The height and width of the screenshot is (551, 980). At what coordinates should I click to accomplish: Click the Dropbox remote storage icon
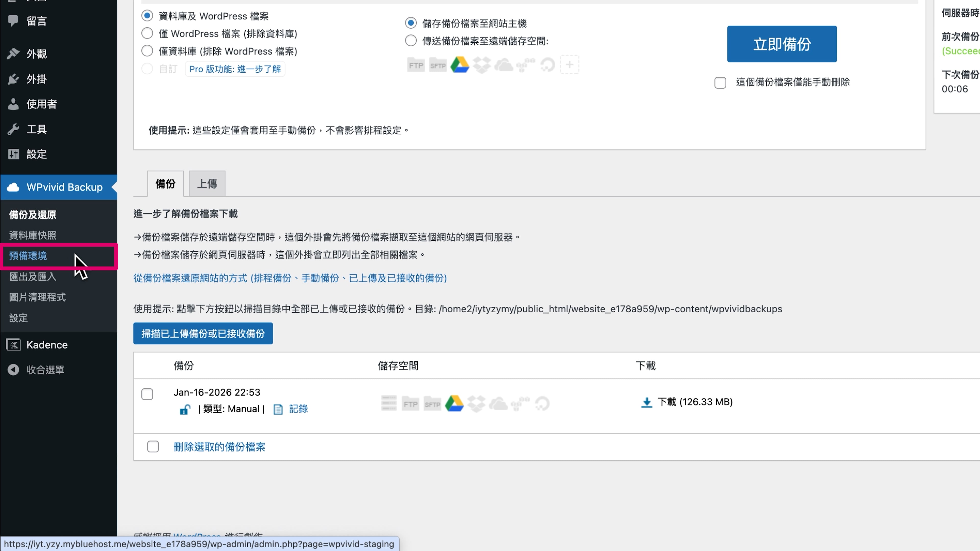[482, 65]
